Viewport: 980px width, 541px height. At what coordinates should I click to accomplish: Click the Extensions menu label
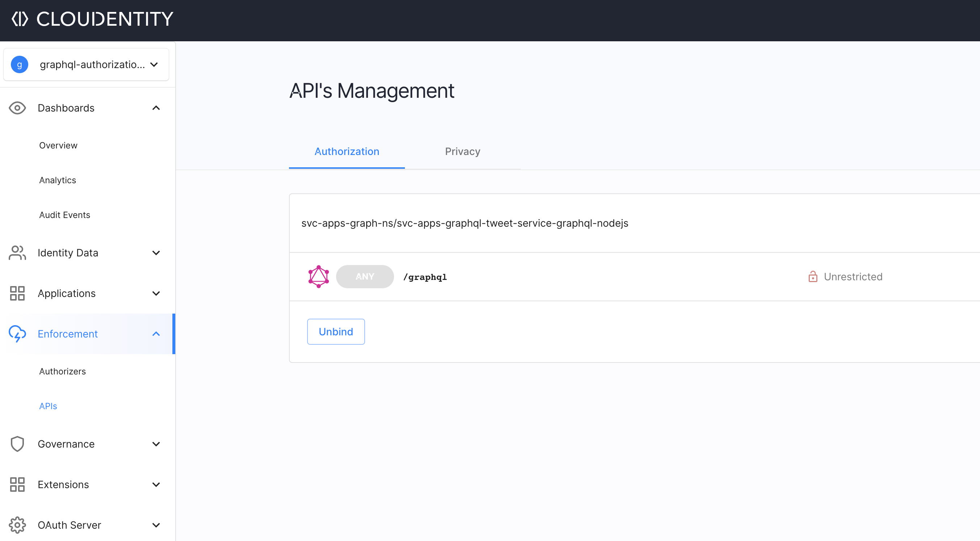point(63,484)
